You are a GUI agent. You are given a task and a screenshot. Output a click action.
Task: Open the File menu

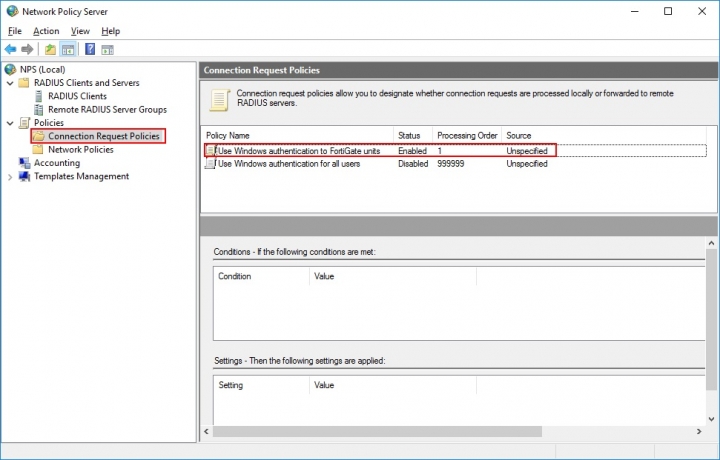[15, 31]
